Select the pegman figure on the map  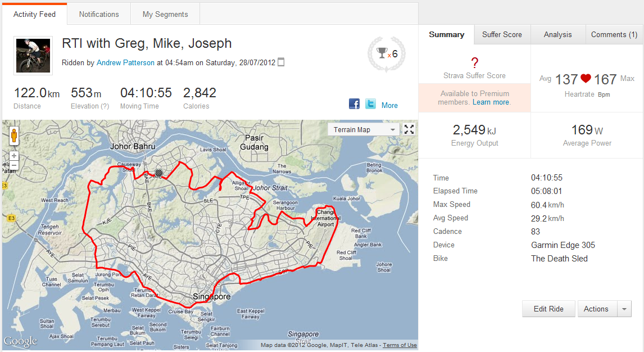click(x=13, y=135)
